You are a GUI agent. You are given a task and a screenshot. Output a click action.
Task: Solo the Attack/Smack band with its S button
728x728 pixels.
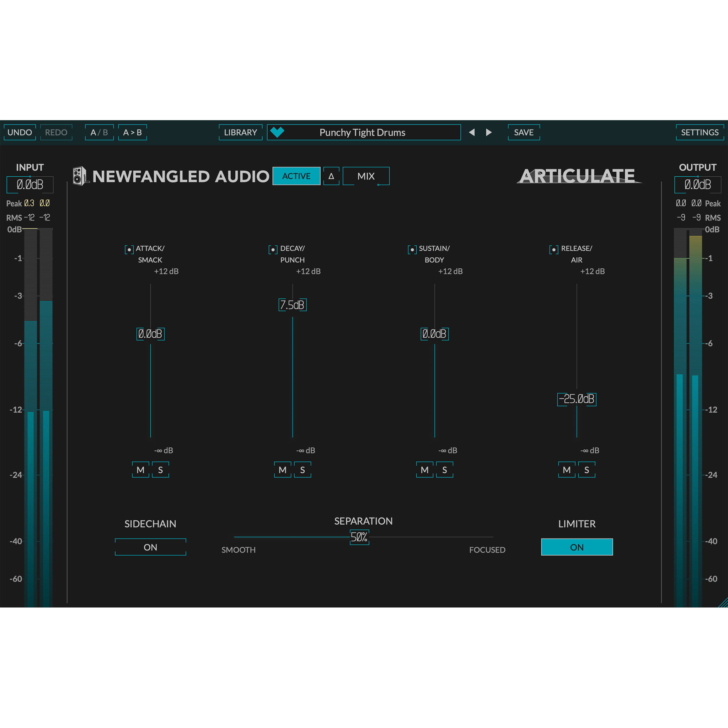click(x=160, y=470)
